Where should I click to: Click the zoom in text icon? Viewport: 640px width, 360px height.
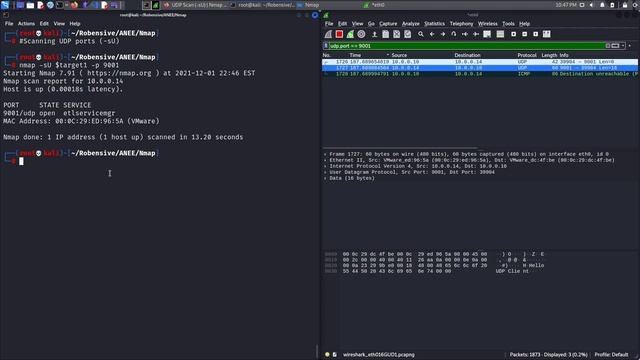[x=513, y=34]
